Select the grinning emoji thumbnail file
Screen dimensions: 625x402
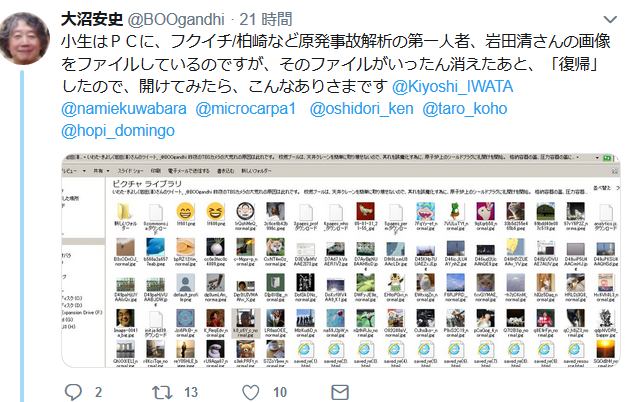185,211
